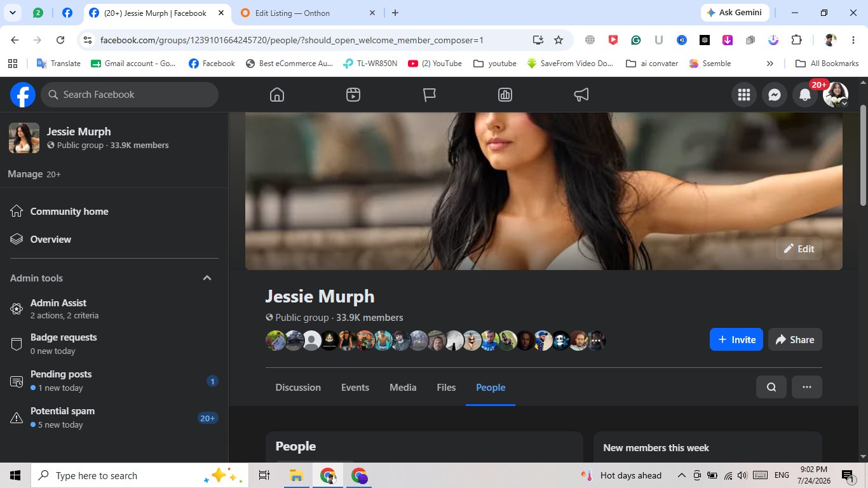The width and height of the screenshot is (868, 488).
Task: Click the Search Facebook field
Action: [130, 95]
